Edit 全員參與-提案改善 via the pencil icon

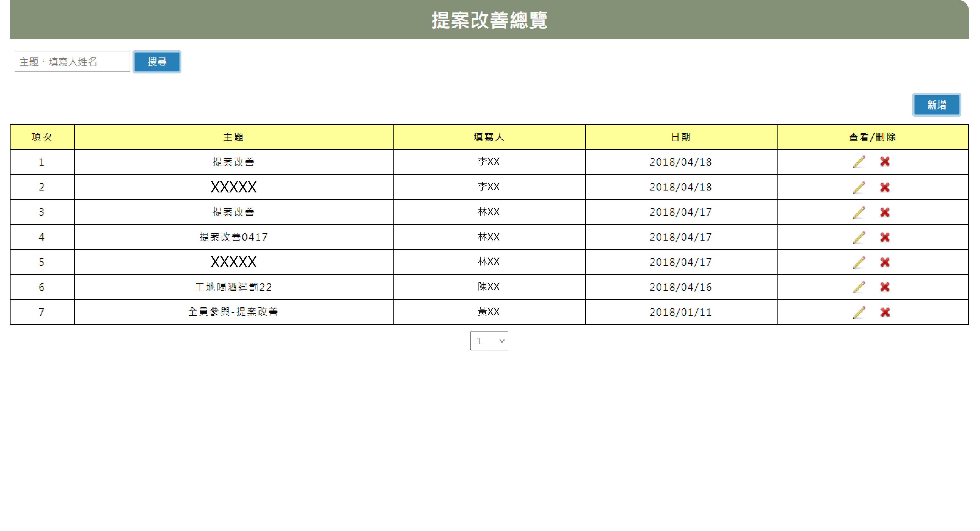coord(859,312)
